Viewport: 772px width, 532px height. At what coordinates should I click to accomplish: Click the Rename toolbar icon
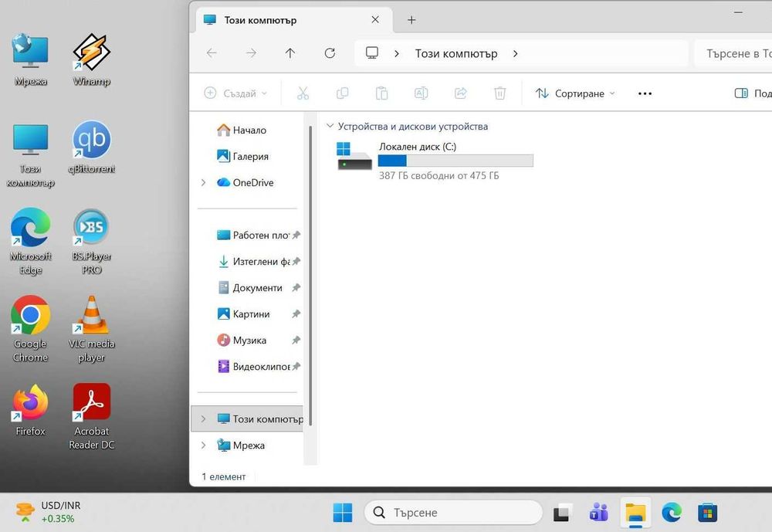[421, 93]
